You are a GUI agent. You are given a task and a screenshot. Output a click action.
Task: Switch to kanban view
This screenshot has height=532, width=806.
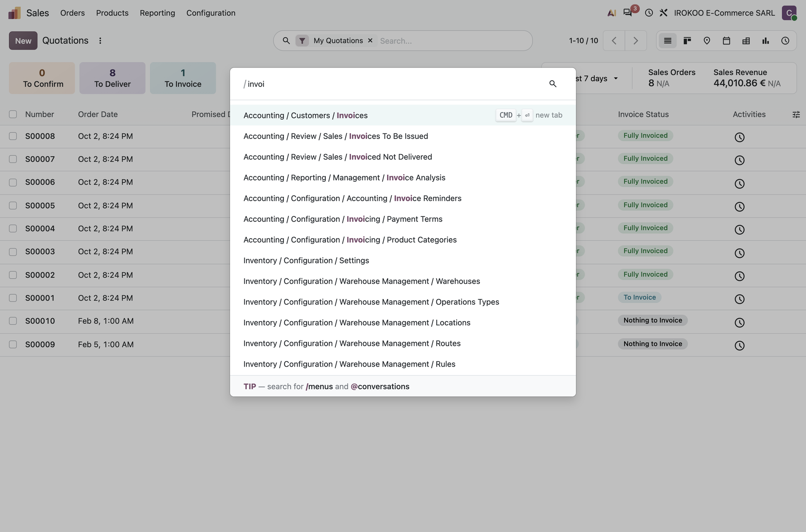click(687, 41)
